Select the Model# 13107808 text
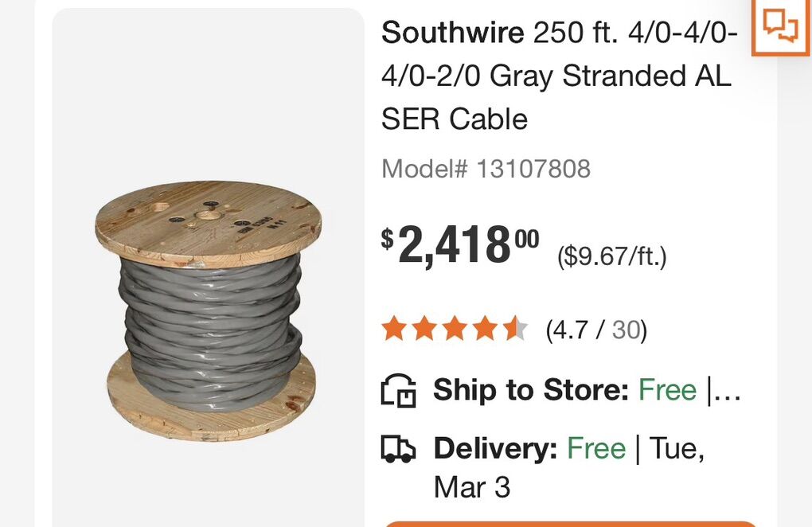The height and width of the screenshot is (527, 812). (x=486, y=169)
